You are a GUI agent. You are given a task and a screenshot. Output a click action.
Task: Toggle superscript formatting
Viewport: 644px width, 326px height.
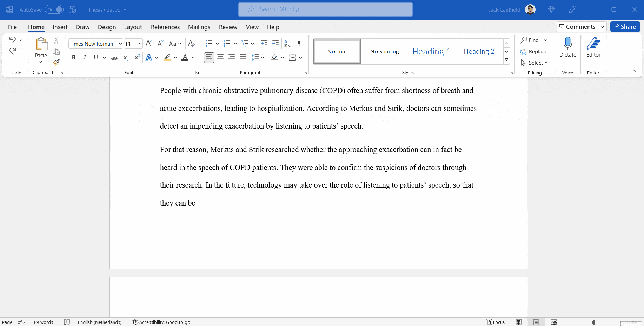tap(137, 57)
